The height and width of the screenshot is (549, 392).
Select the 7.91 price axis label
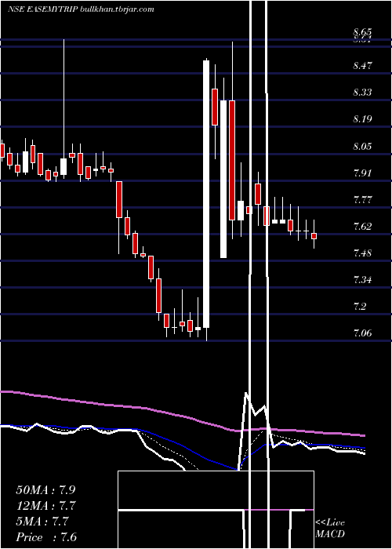(362, 173)
